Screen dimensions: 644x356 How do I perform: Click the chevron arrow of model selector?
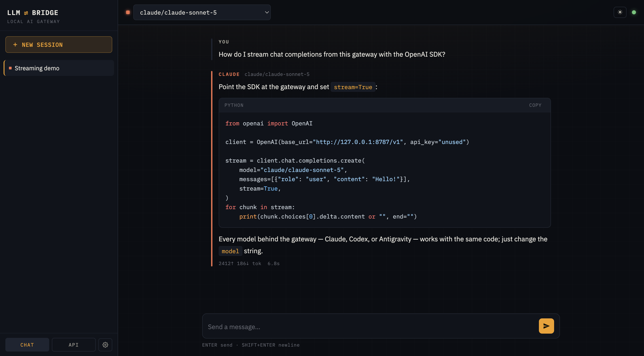click(267, 12)
